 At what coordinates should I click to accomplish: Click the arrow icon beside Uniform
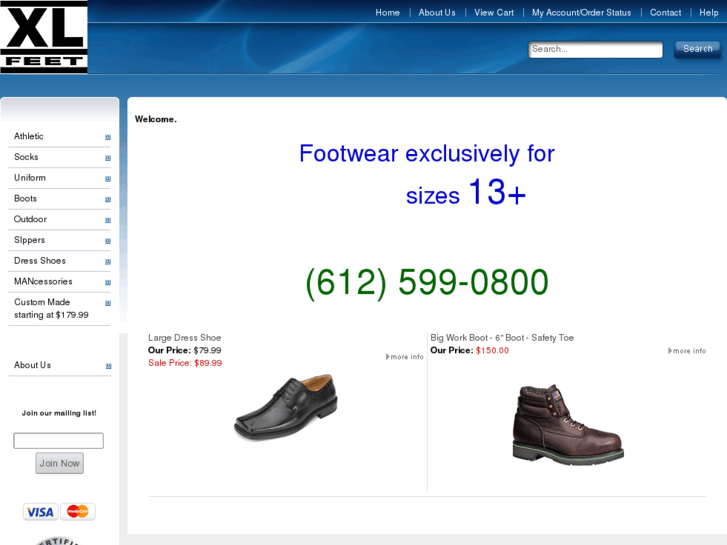pos(108,179)
